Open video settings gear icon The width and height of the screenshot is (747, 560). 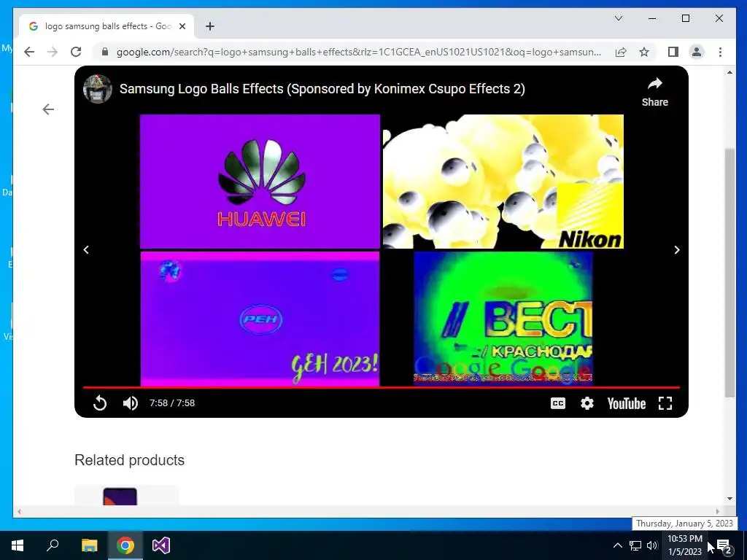coord(587,403)
